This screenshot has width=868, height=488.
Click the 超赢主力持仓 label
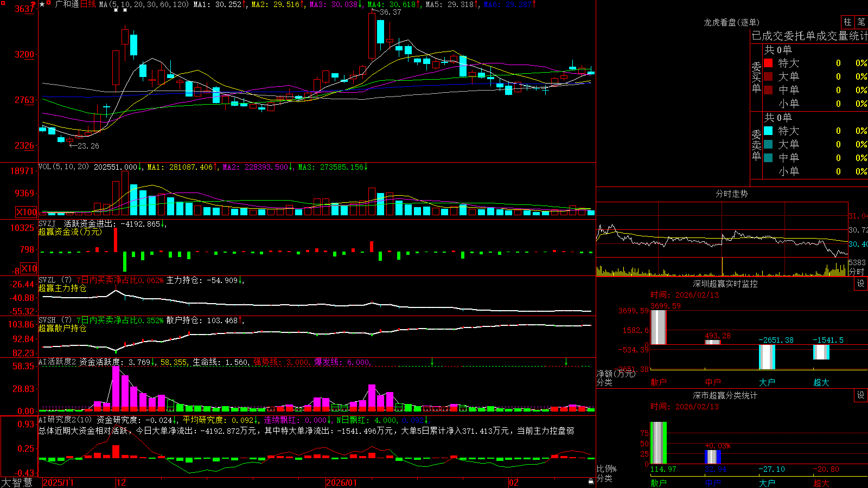(62, 288)
